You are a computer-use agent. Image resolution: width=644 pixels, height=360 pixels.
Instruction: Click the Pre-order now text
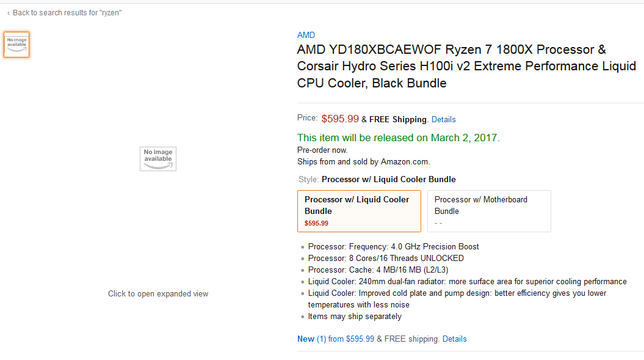coord(322,150)
